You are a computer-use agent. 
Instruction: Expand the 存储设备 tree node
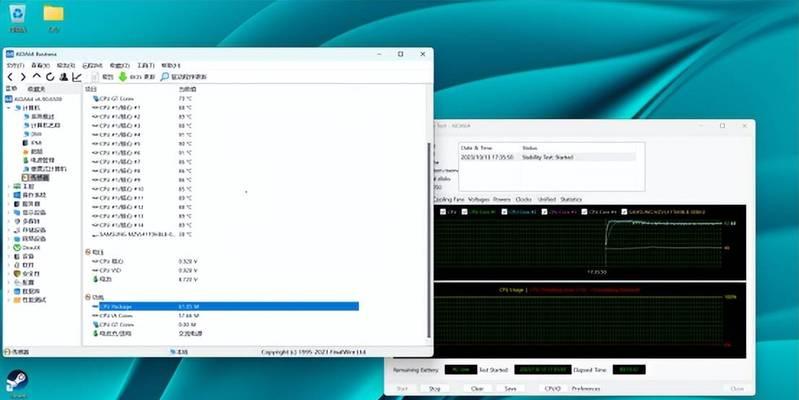9,230
